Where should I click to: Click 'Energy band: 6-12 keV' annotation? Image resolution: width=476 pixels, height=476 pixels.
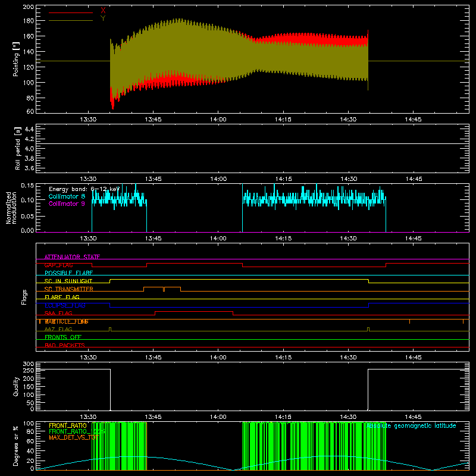pos(84,189)
